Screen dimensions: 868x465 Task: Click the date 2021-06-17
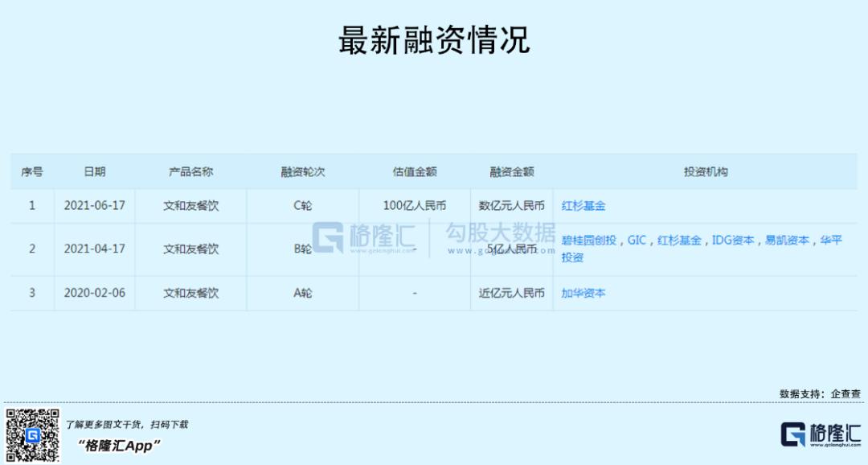coord(95,206)
